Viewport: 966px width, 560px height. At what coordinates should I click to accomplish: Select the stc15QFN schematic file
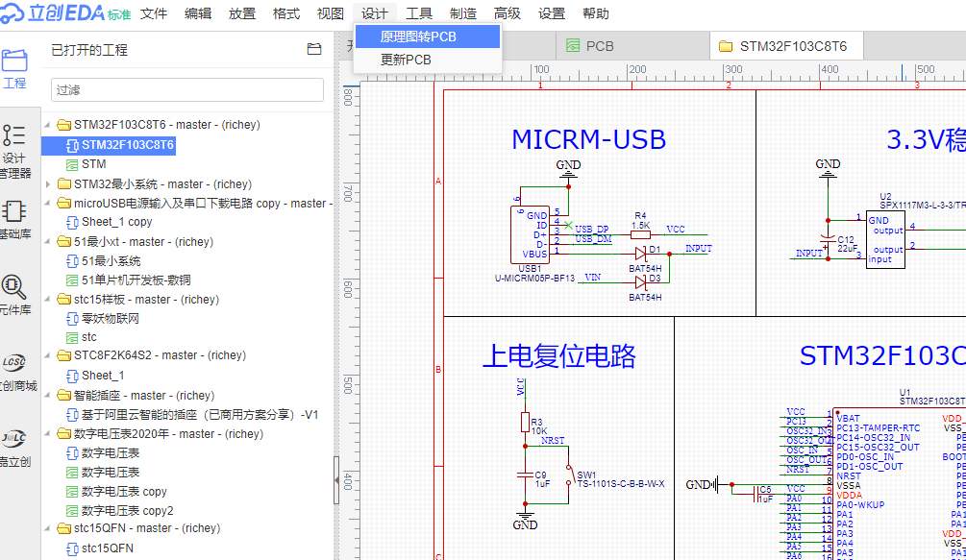click(x=108, y=548)
